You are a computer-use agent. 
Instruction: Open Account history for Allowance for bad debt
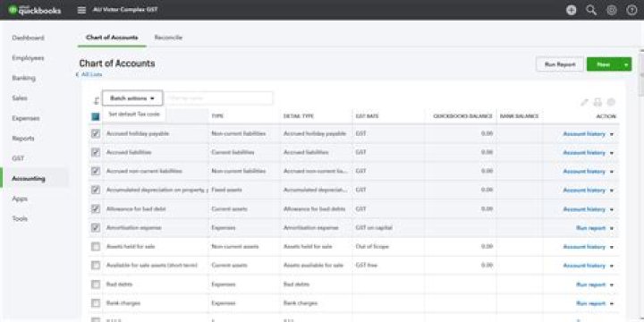[584, 209]
